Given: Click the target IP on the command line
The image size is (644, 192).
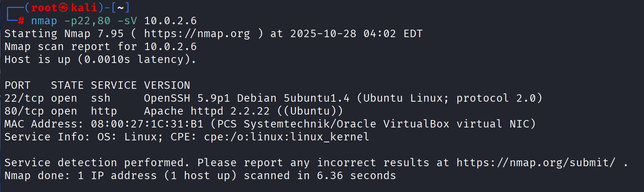Looking at the screenshot, I should click(170, 21).
